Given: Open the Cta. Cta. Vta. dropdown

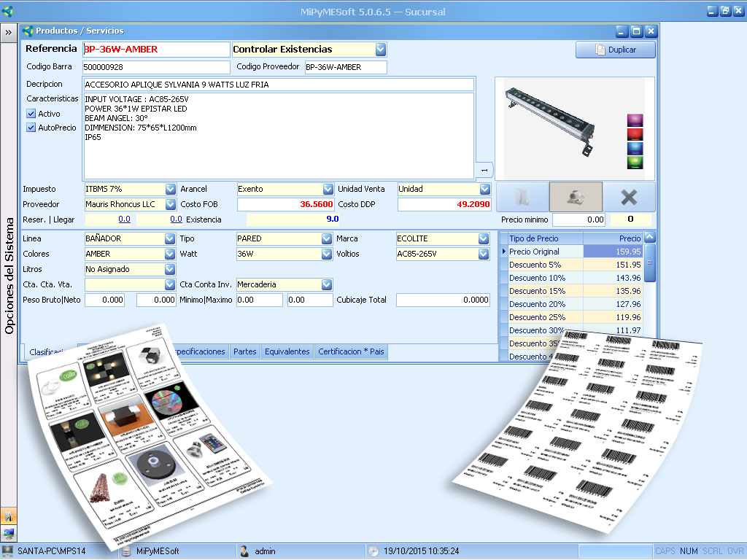Looking at the screenshot, I should point(169,284).
